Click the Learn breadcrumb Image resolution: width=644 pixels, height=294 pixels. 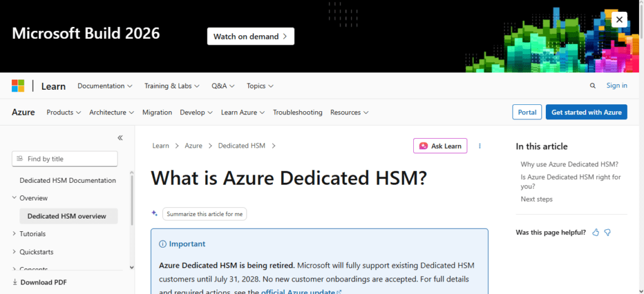tap(160, 146)
